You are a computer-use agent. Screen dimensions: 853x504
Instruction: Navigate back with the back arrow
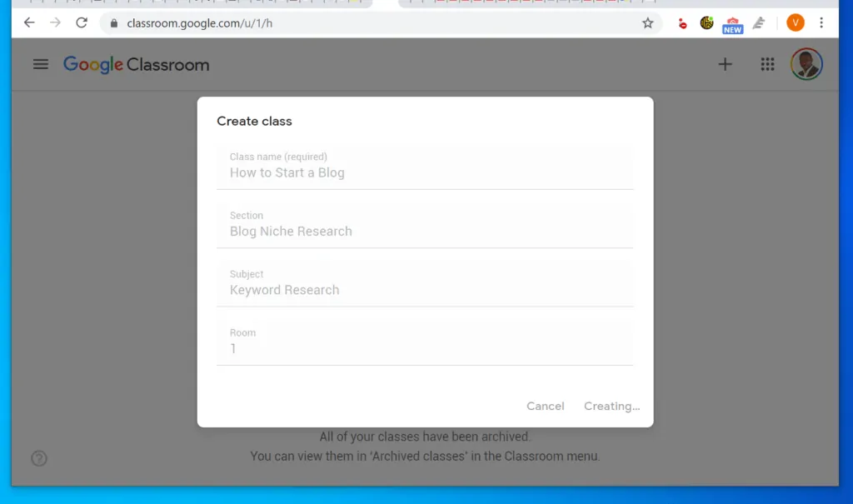[28, 22]
